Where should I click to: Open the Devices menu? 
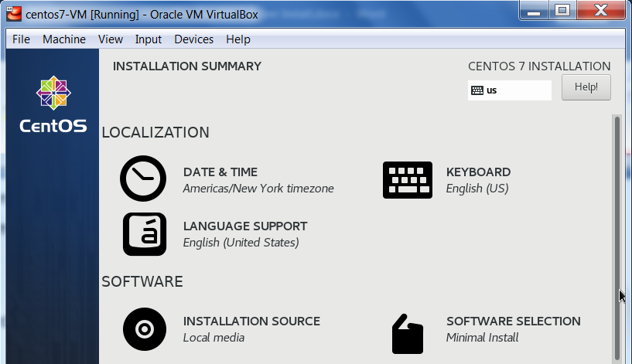(x=193, y=39)
